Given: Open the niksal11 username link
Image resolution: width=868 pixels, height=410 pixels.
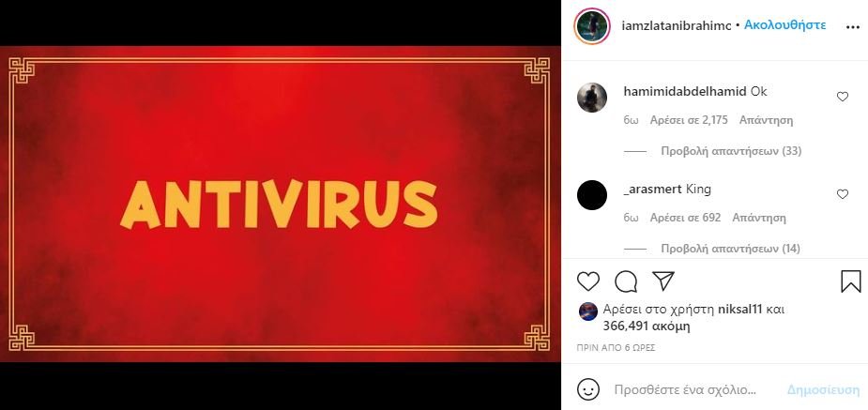Looking at the screenshot, I should click(741, 310).
